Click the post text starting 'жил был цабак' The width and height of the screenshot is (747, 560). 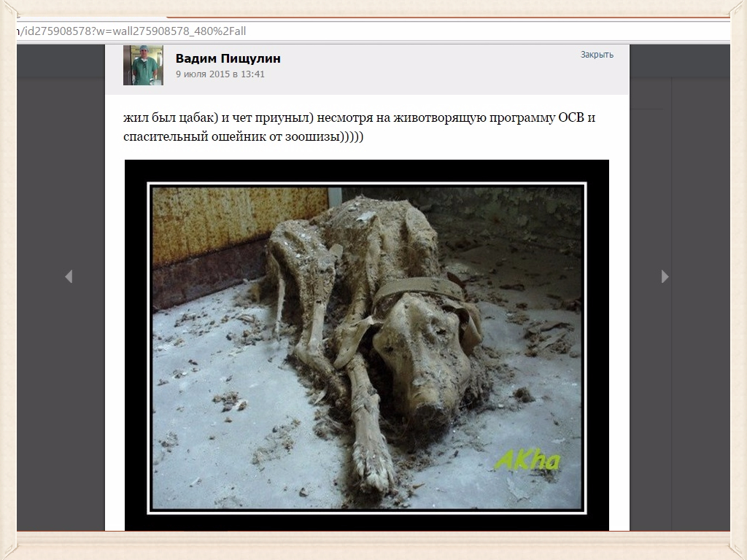tap(359, 127)
